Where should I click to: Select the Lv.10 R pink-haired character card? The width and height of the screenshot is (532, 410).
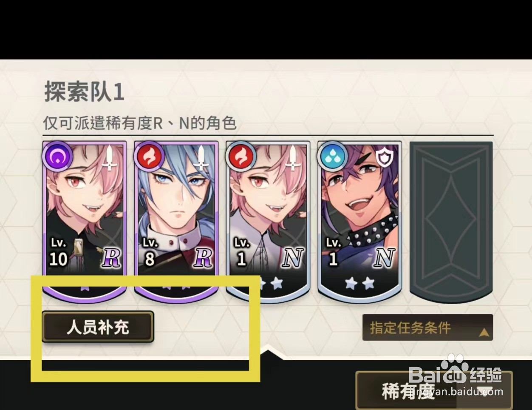tap(85, 222)
